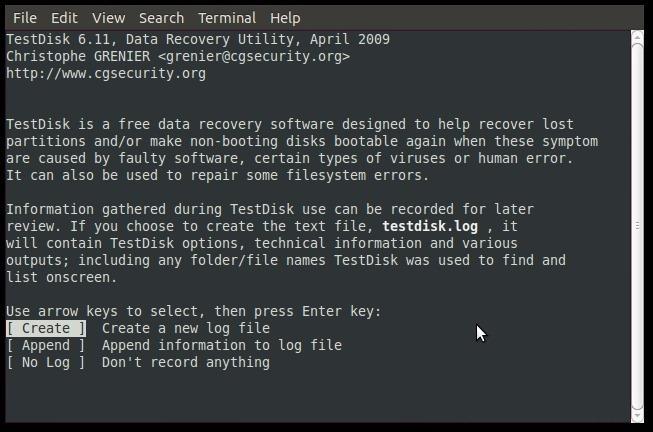Open the File menu
653x432 pixels.
[24, 18]
